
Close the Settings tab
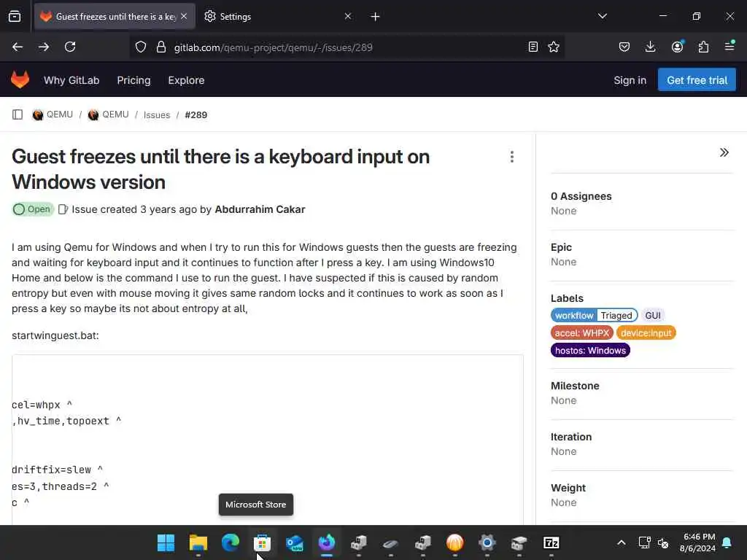348,16
